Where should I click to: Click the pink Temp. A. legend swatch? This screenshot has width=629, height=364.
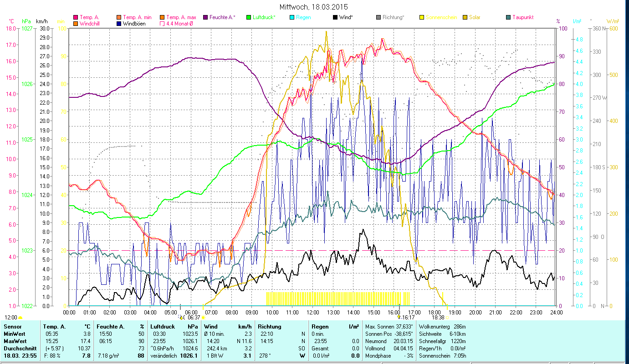[76, 17]
